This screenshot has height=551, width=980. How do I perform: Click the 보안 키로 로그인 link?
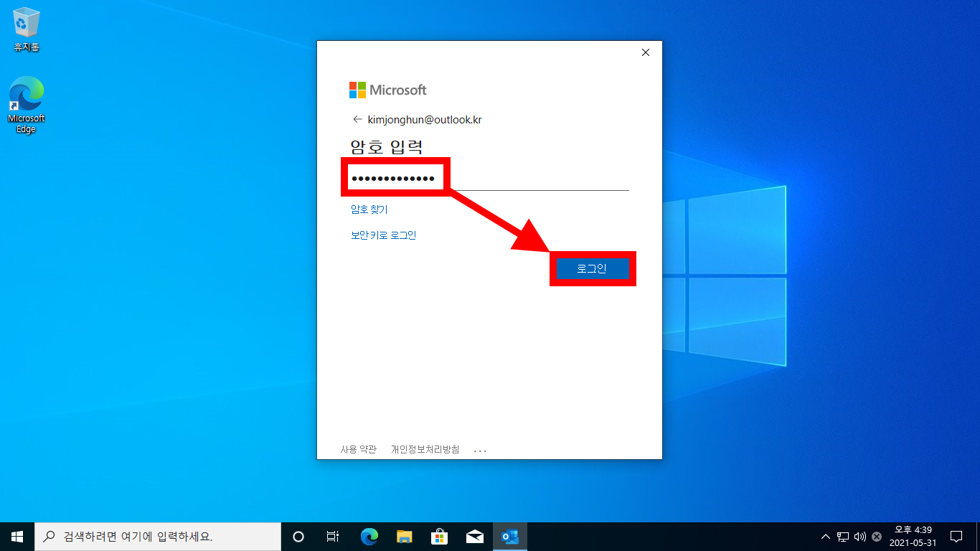[383, 235]
